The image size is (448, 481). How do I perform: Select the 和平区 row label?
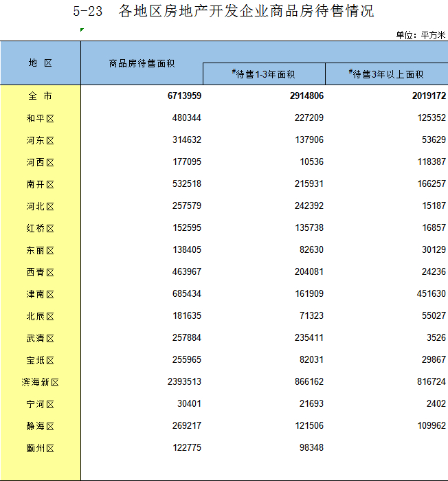click(41, 118)
